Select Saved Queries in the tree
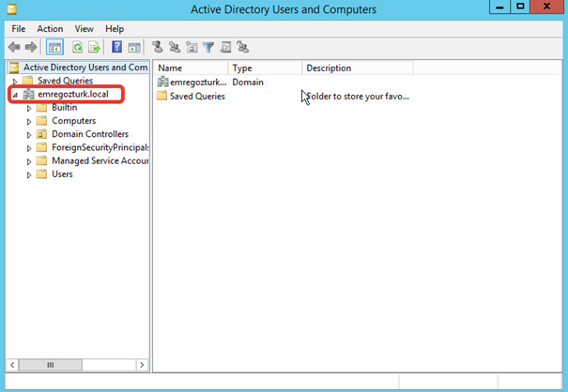Viewport: 568px width, 392px height. [x=65, y=81]
